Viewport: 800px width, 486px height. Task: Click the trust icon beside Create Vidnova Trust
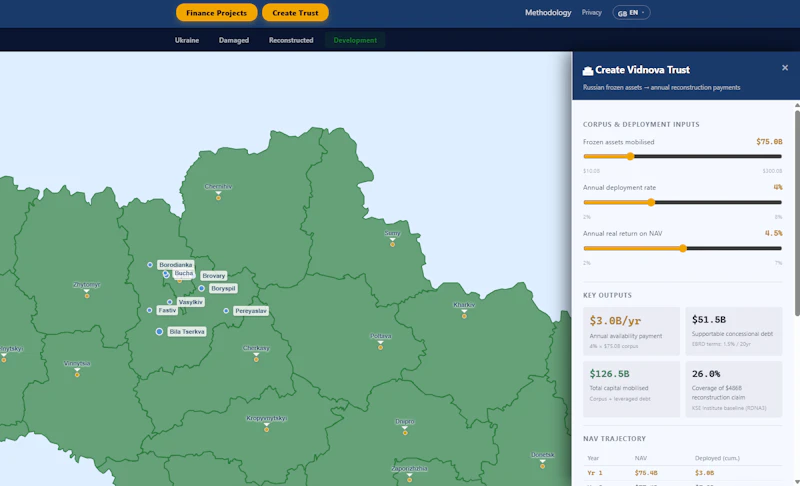pos(588,71)
